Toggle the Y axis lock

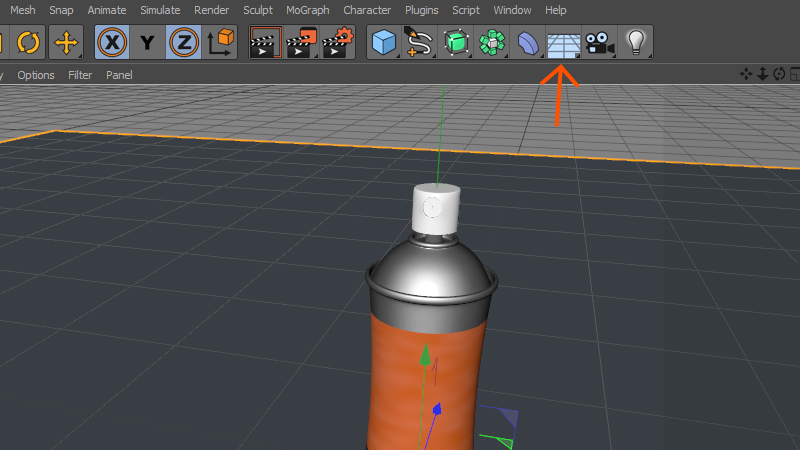point(148,42)
